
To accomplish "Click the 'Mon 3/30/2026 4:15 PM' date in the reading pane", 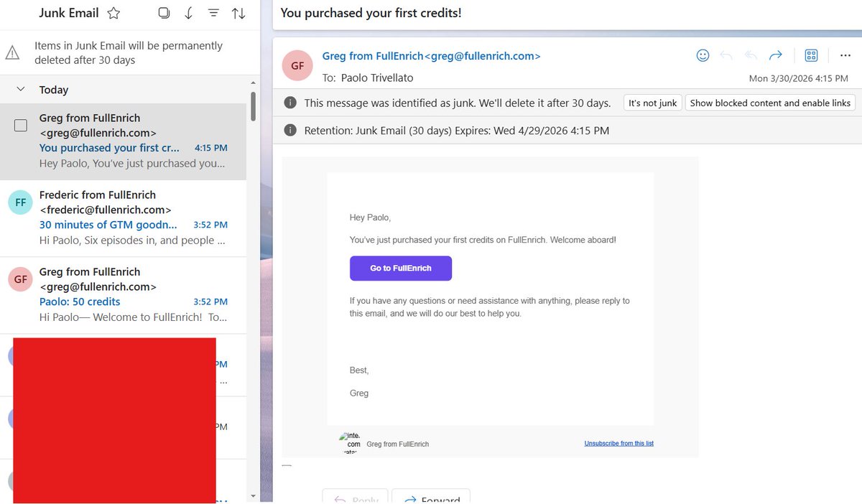I will (798, 78).
